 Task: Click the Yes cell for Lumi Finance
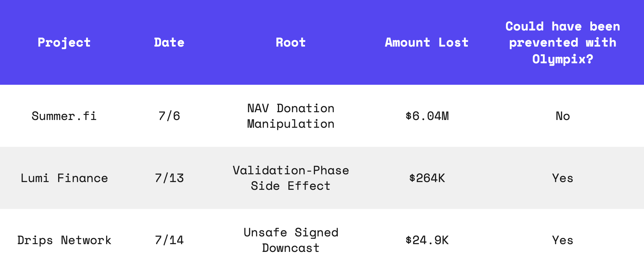click(563, 178)
